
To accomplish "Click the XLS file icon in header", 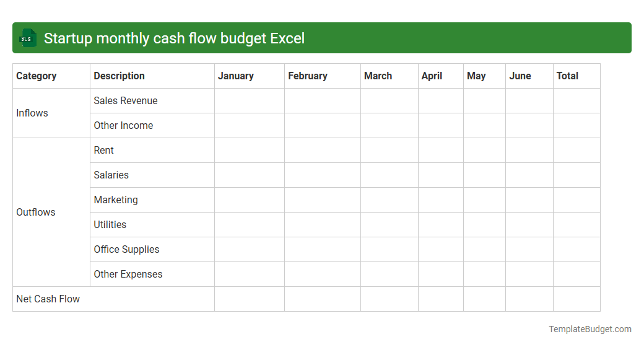I will [27, 38].
